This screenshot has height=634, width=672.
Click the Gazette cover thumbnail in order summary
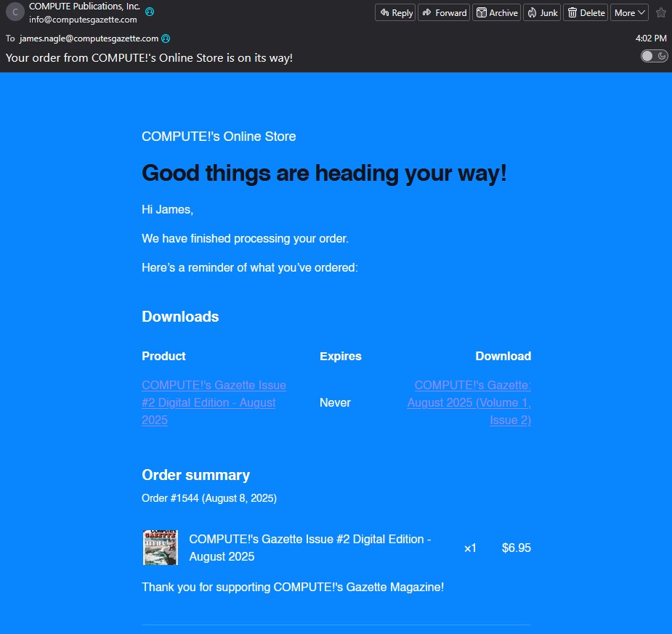[x=161, y=548]
